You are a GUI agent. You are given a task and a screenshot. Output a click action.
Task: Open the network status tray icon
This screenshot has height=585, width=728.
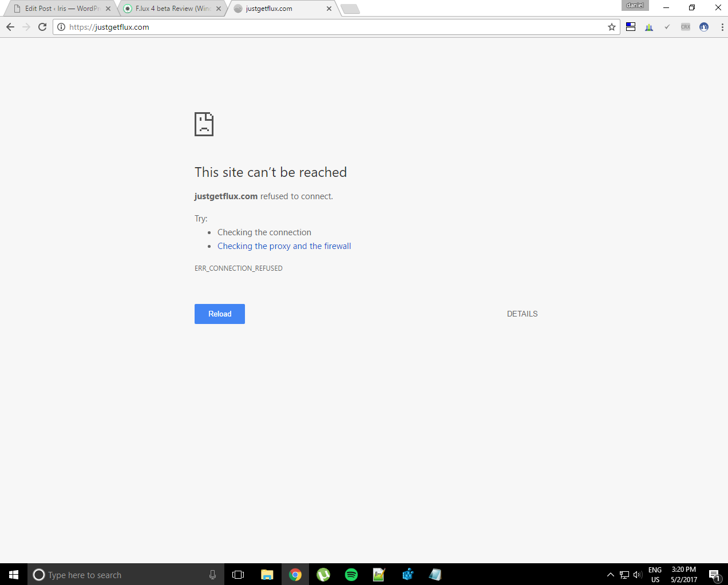[624, 575]
